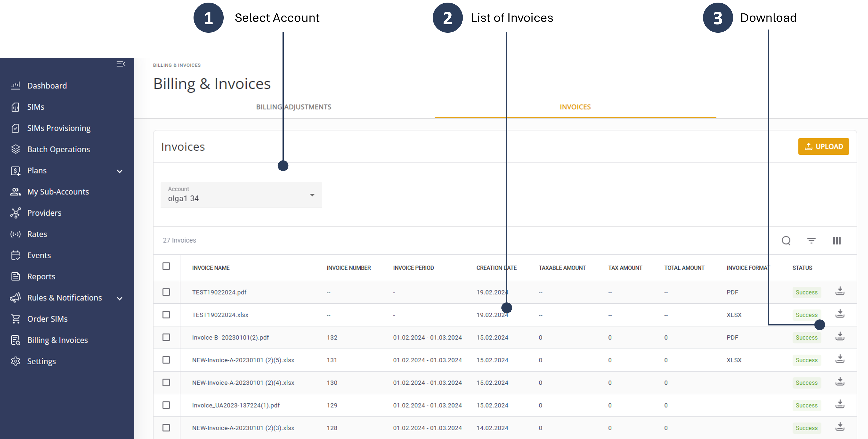The width and height of the screenshot is (868, 439).
Task: Check the TEST19022024.xlsx row checkbox
Action: (166, 315)
